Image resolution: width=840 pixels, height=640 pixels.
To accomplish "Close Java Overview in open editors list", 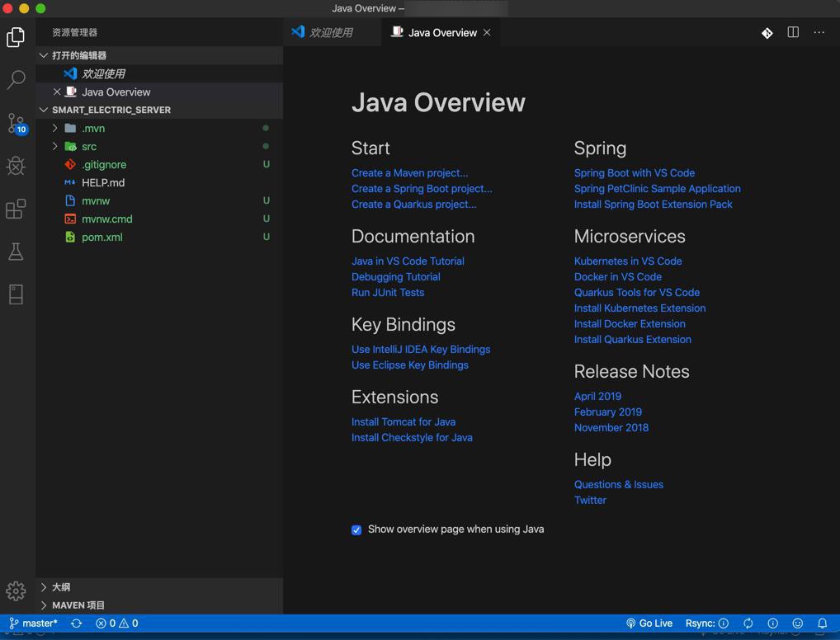I will (57, 92).
